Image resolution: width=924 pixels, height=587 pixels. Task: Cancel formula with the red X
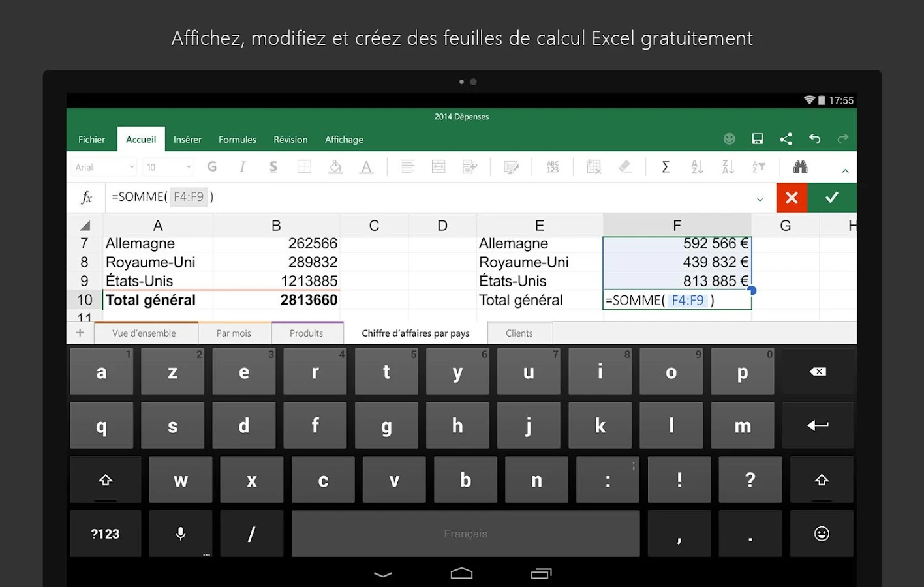click(792, 198)
